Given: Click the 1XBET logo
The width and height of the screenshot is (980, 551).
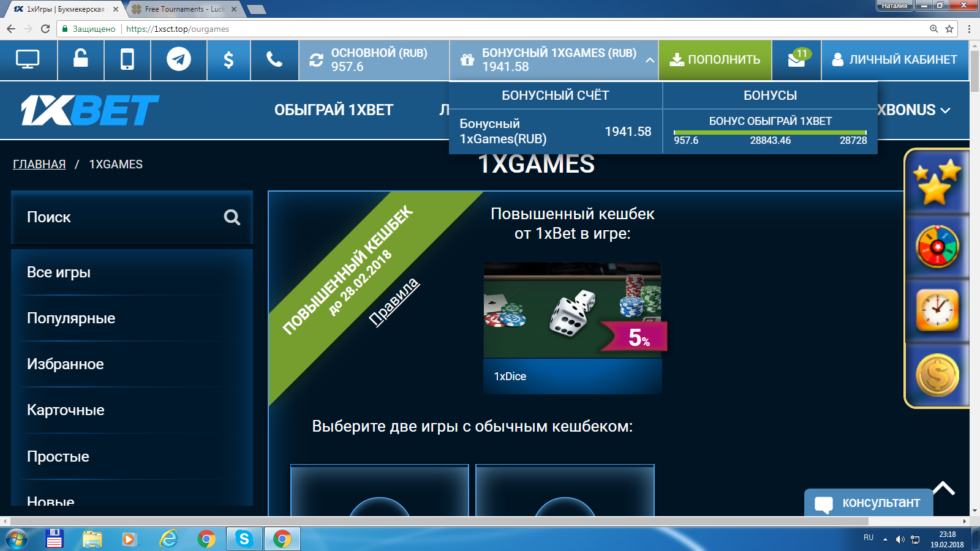Looking at the screenshot, I should (90, 110).
